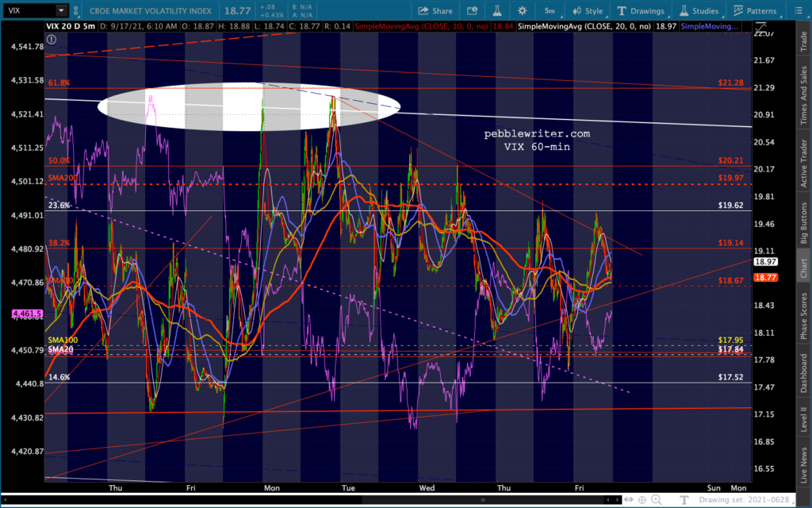Click the text tool T icon
This screenshot has height=508, width=812.
pos(686,499)
